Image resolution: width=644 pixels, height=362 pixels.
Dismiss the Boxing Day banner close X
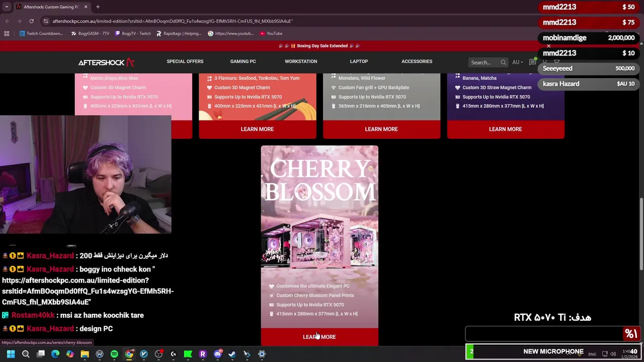click(x=548, y=46)
